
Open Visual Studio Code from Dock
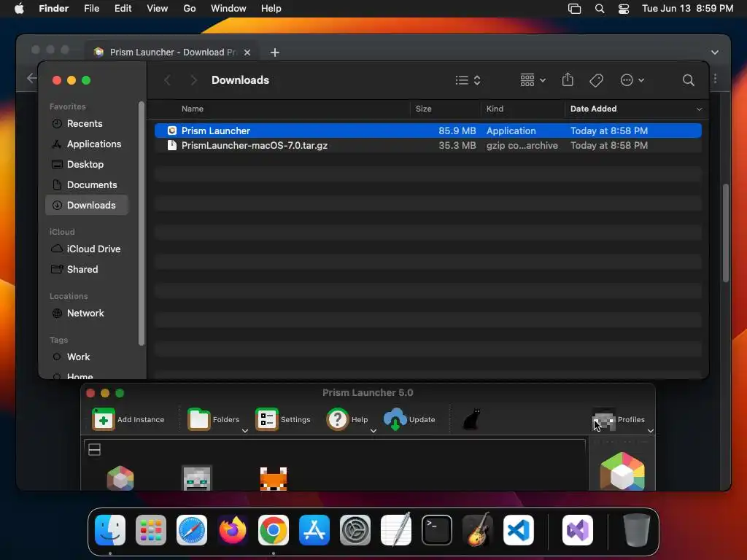tap(519, 530)
